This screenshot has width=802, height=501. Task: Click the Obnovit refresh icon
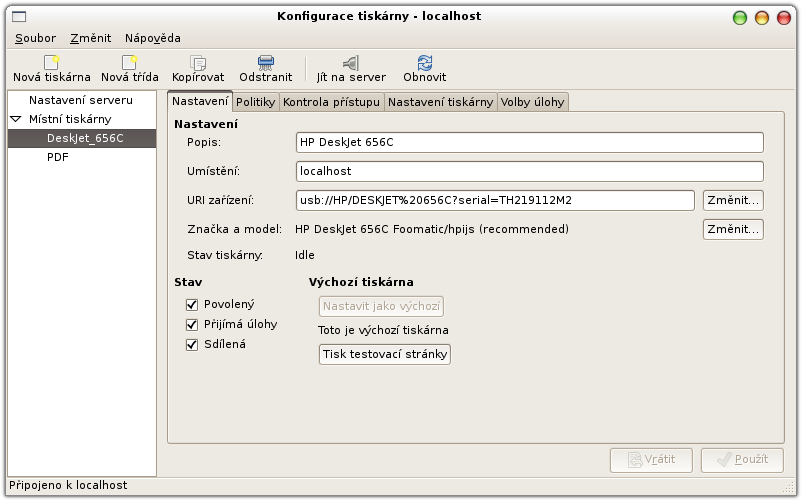(x=425, y=62)
